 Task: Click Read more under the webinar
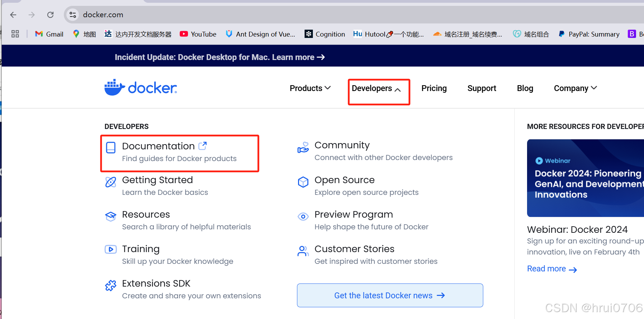click(x=552, y=269)
